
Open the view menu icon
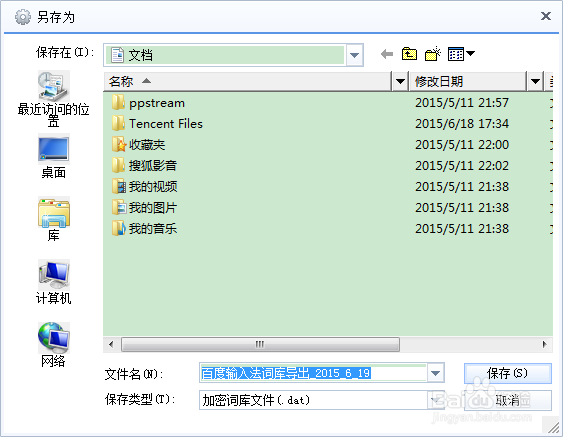pyautogui.click(x=461, y=54)
